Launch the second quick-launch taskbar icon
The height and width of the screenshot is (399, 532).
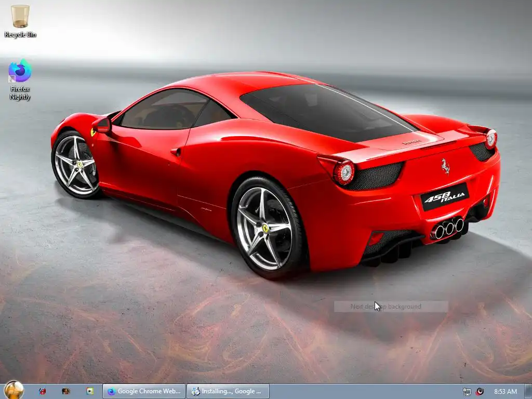point(66,391)
